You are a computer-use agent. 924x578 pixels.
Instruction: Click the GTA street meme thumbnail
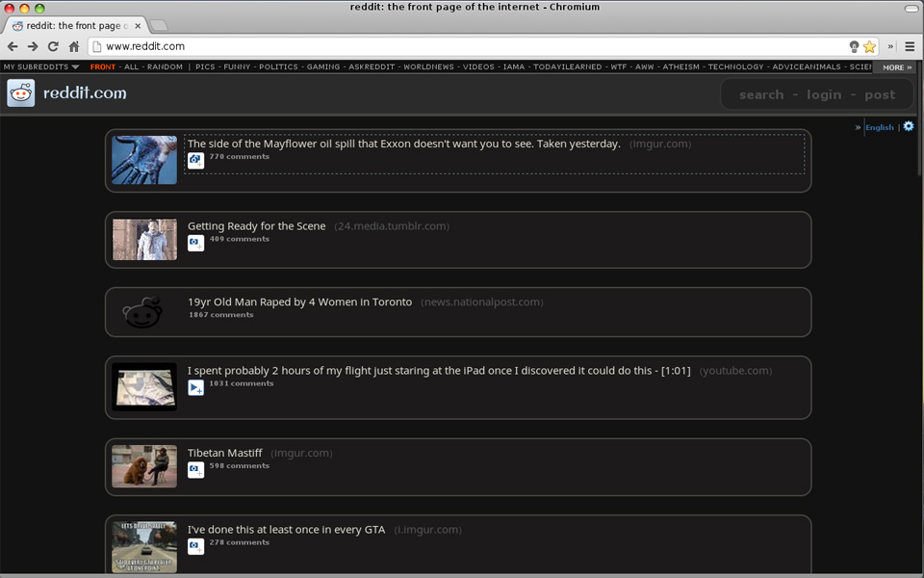click(144, 547)
